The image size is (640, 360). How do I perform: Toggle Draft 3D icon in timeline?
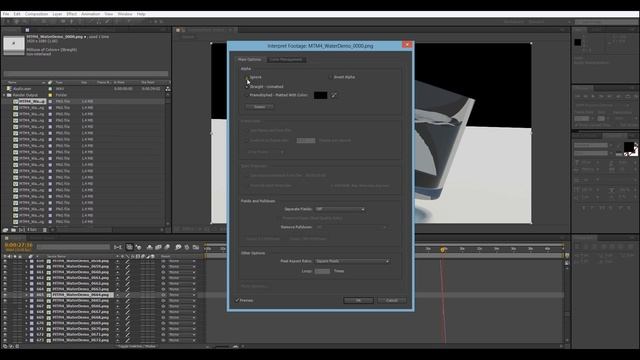[139, 247]
